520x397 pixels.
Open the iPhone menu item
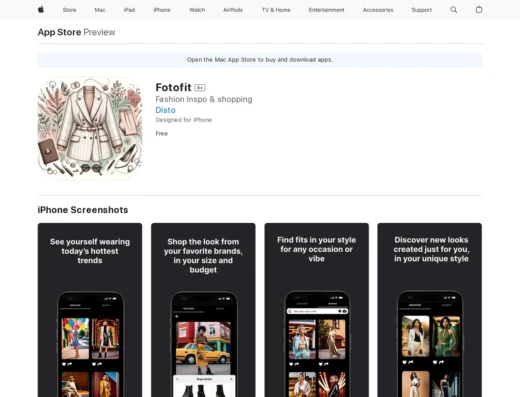162,10
